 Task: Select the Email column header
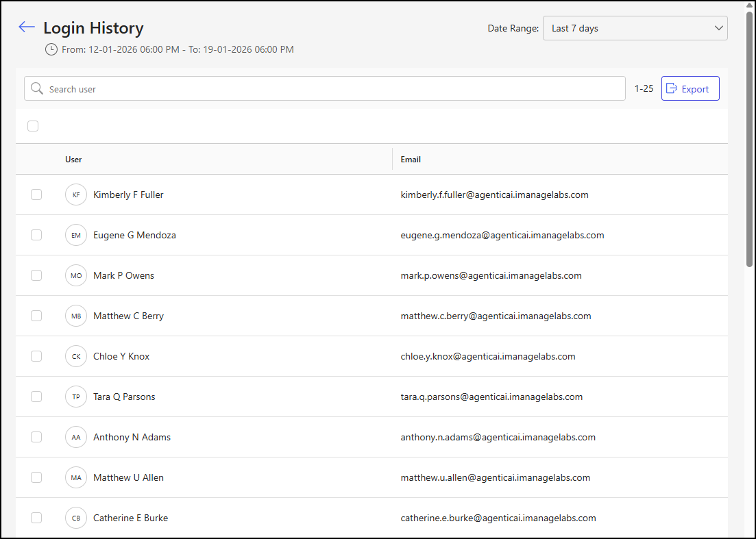411,159
